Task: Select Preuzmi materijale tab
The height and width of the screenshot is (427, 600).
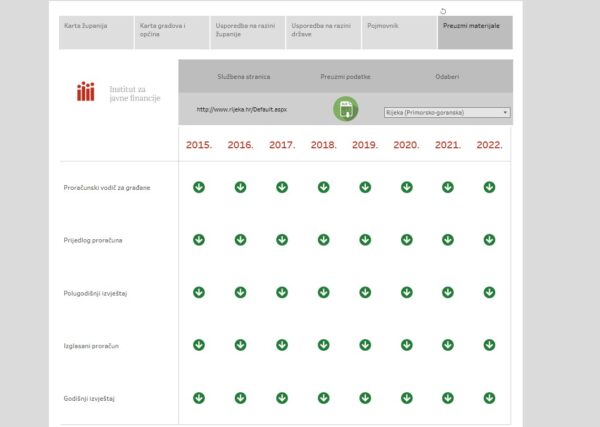Action: [475, 33]
